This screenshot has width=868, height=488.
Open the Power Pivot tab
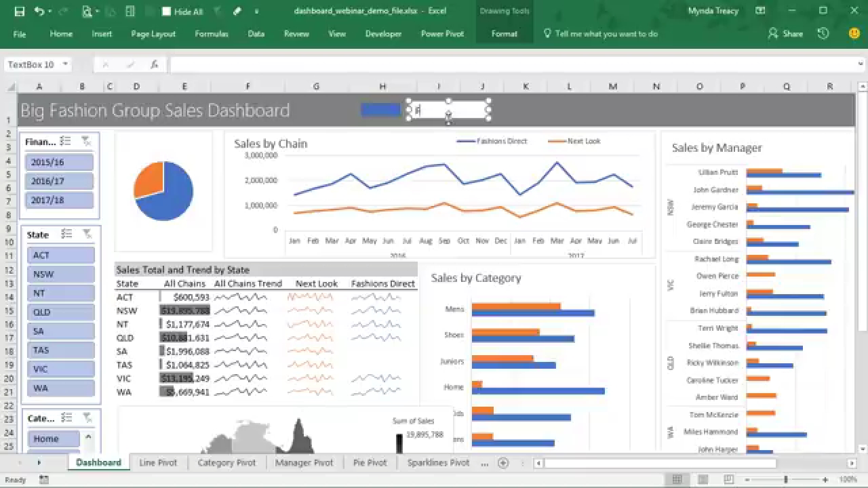[442, 34]
